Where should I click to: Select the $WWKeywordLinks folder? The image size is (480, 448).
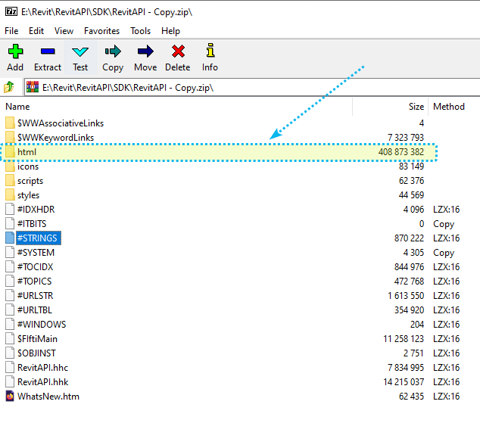pyautogui.click(x=55, y=138)
